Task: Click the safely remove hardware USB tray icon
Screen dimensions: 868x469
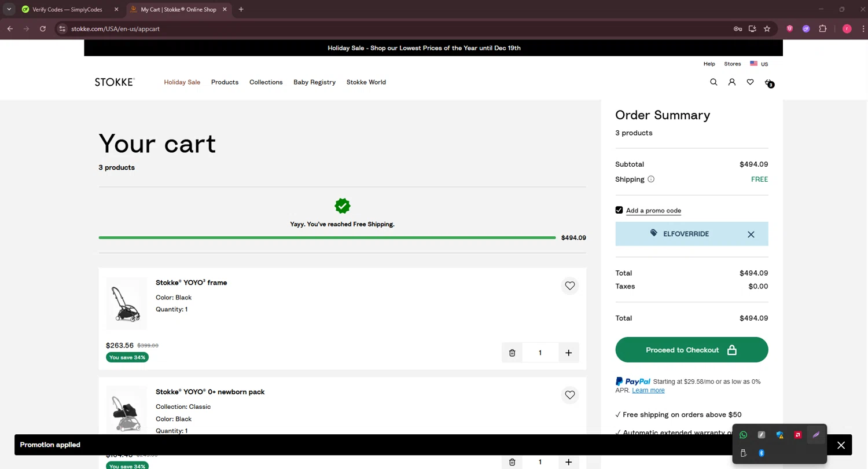Action: coord(743,453)
